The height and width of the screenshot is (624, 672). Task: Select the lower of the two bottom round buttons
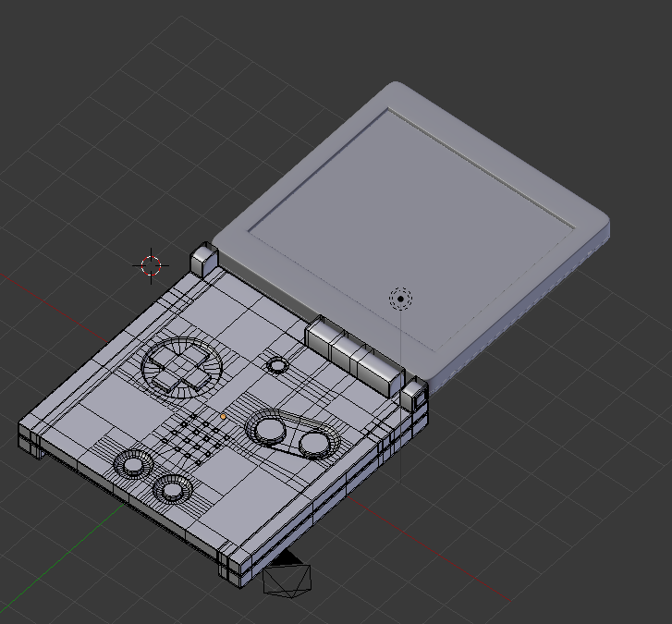point(172,490)
